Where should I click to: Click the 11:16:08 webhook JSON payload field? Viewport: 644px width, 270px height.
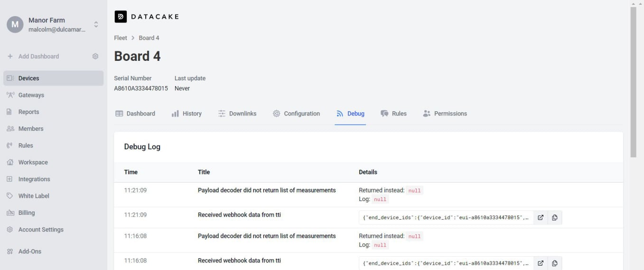446,263
